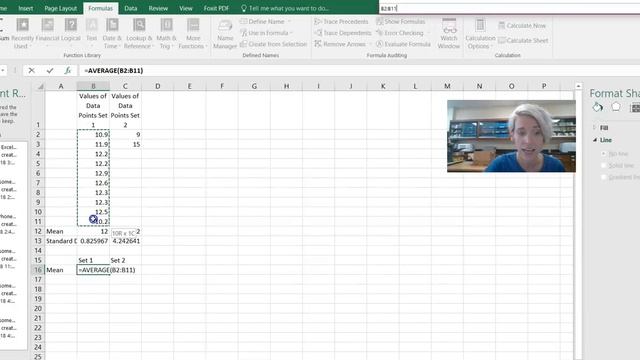Viewport: 640px width, 360px height.
Task: Select Fill & Line icon in Format Shape
Action: (x=598, y=107)
